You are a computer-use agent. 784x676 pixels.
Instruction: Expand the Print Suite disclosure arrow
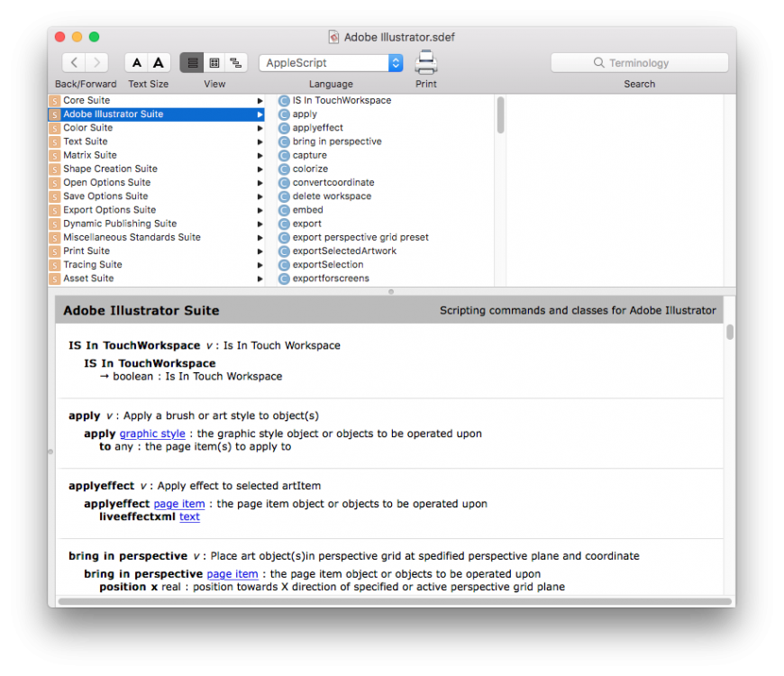tap(260, 251)
